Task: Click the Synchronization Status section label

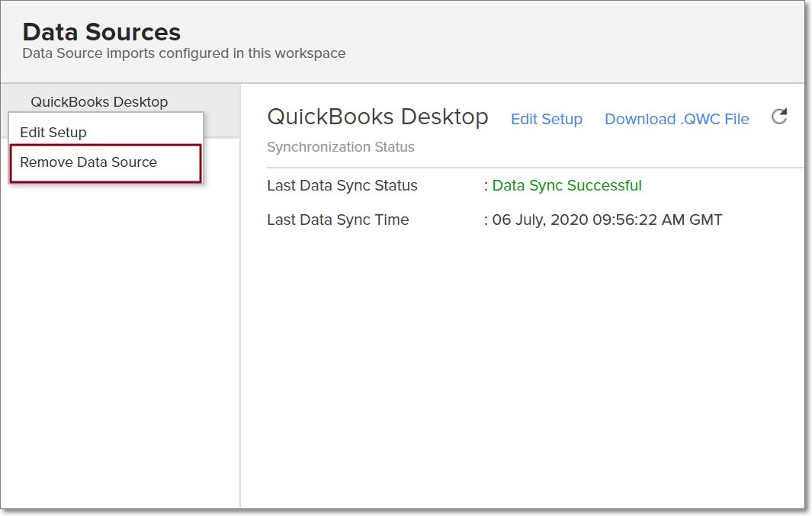Action: (x=340, y=147)
